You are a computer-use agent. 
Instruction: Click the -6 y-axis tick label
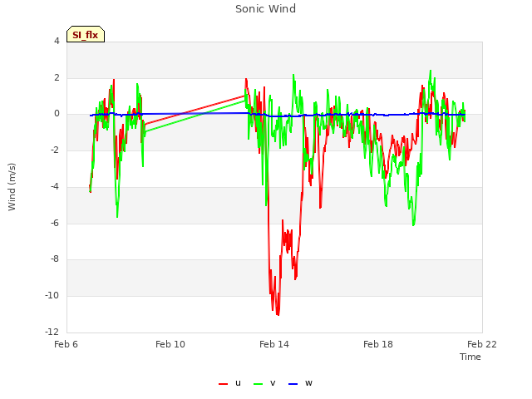coord(55,223)
